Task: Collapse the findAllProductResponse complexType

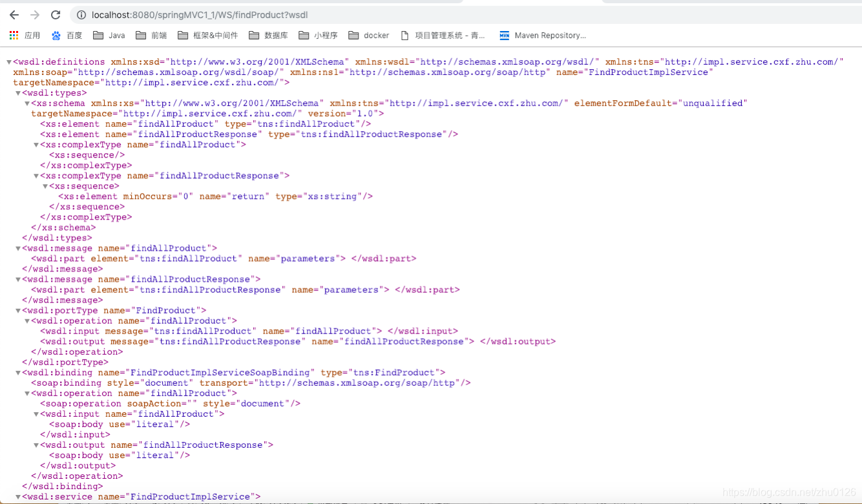Action: (x=36, y=175)
